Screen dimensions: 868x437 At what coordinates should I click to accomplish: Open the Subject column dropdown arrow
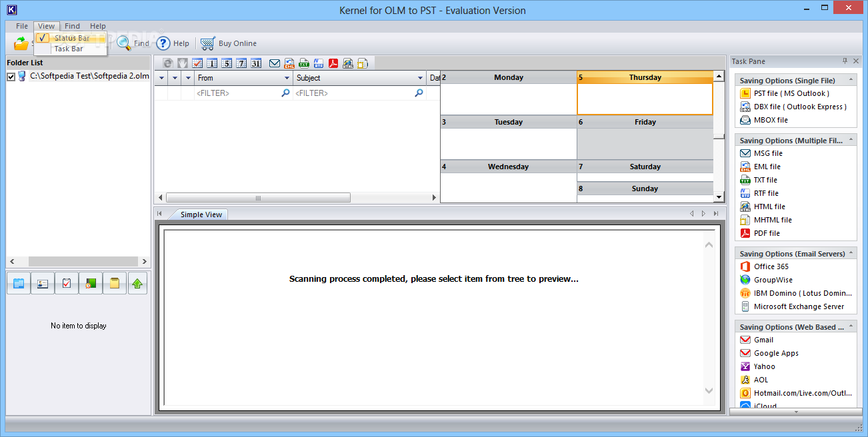pos(421,78)
